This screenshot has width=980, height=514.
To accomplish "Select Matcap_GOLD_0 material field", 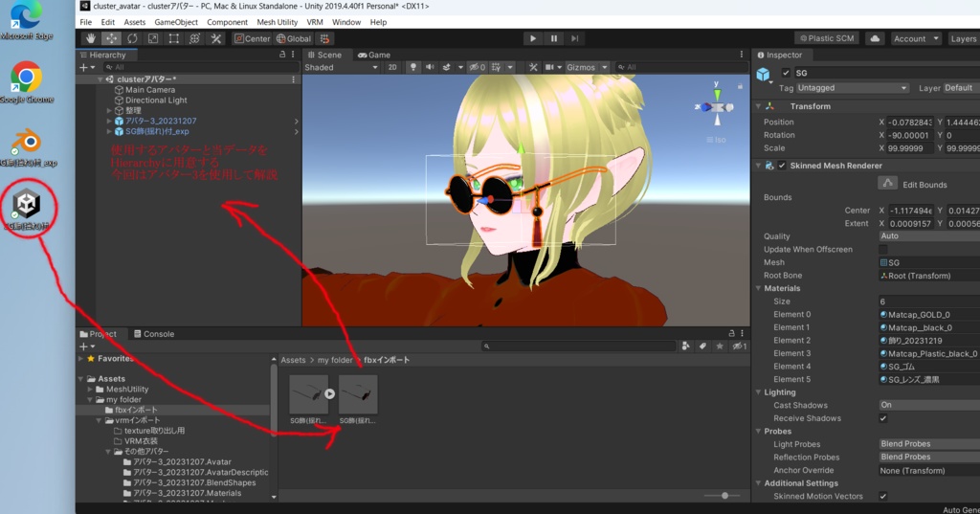I will point(929,315).
